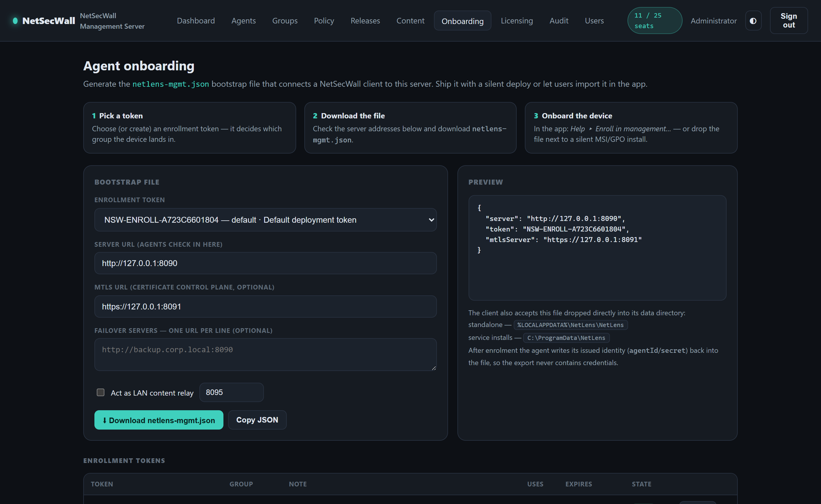Viewport: 821px width, 504px height.
Task: Click the Download the file step card
Action: 410,128
